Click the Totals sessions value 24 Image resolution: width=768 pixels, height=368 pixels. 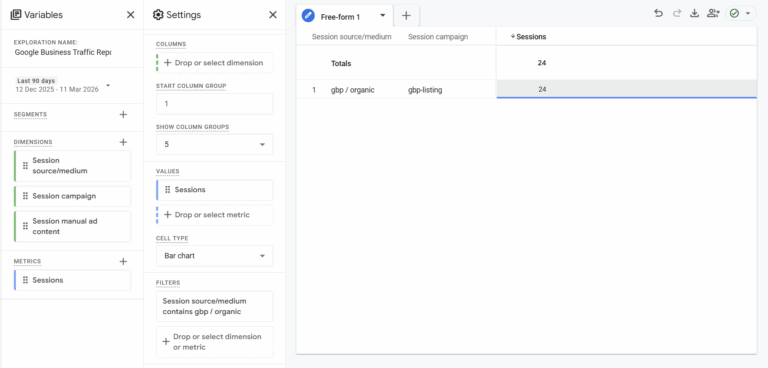[x=542, y=63]
